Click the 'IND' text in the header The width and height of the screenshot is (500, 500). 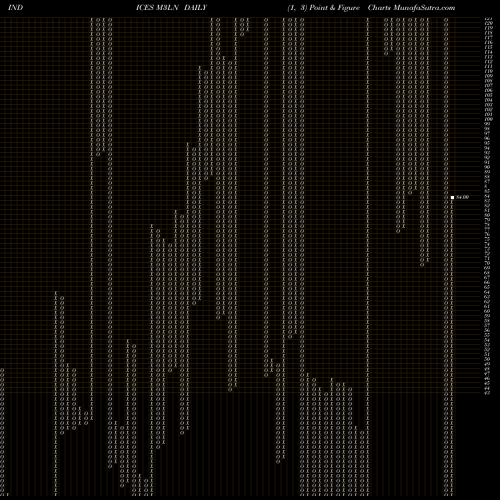point(15,8)
